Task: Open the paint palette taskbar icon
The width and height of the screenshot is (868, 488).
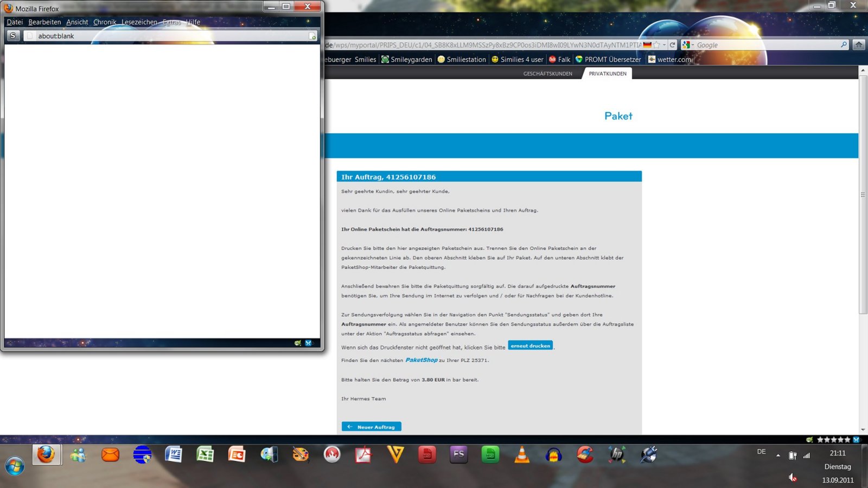Action: [300, 454]
